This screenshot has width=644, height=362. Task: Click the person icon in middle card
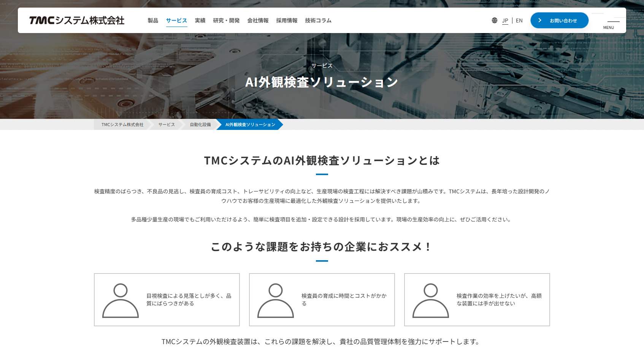pyautogui.click(x=276, y=300)
